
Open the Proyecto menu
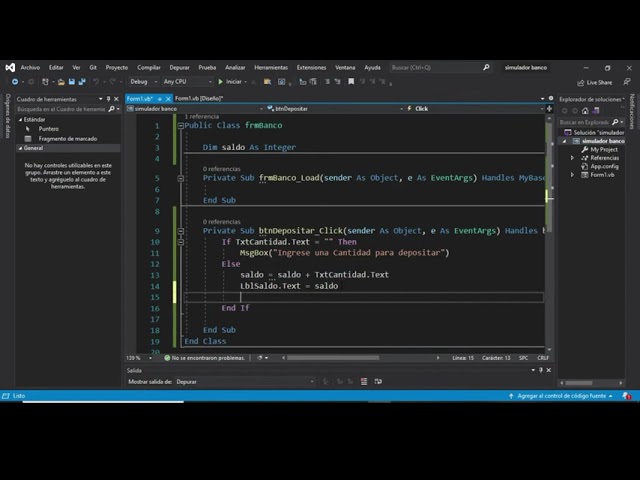(x=117, y=68)
